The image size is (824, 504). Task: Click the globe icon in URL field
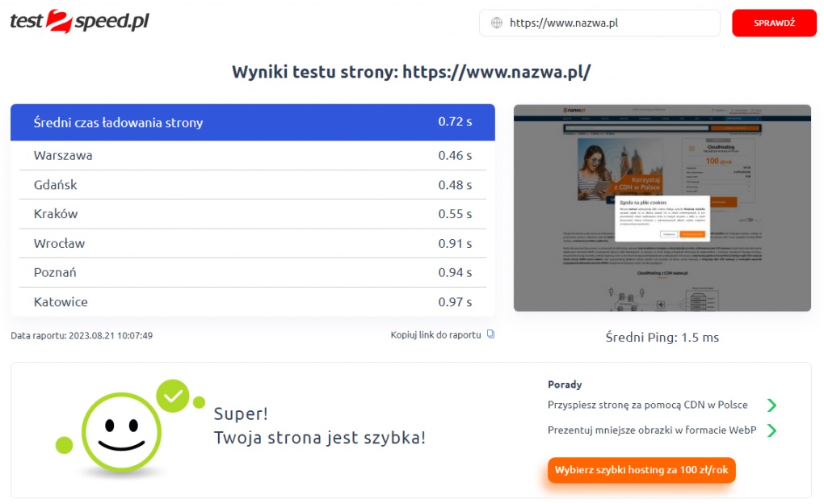pos(496,23)
